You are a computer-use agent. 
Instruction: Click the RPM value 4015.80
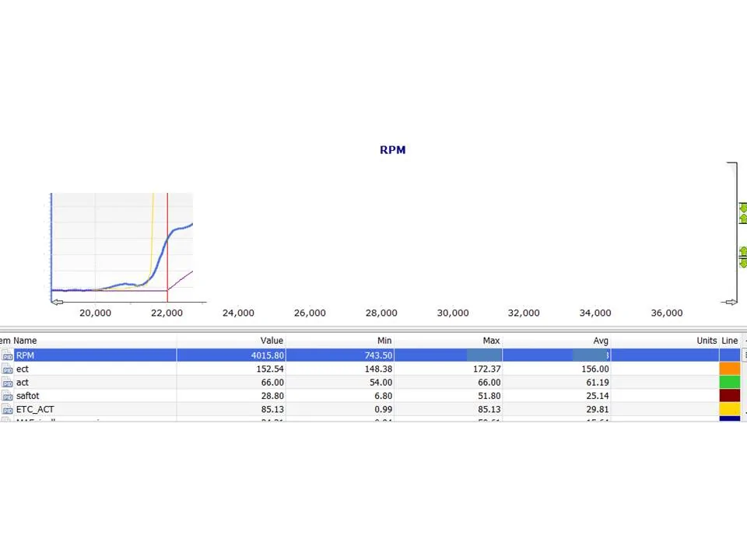coord(267,355)
